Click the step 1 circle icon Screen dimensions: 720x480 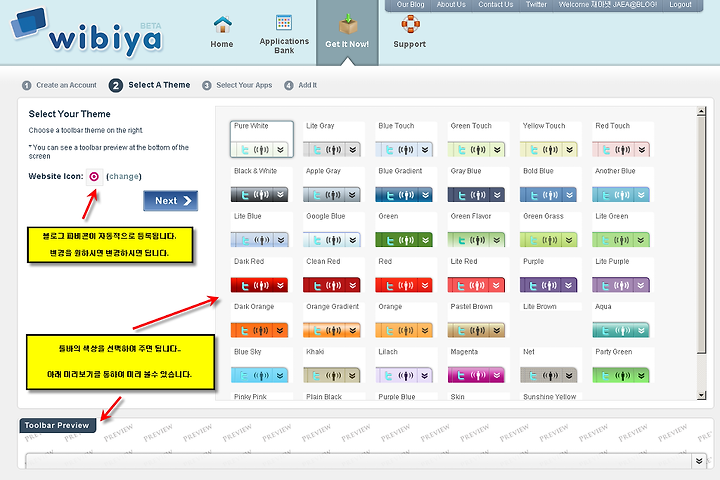[27, 85]
